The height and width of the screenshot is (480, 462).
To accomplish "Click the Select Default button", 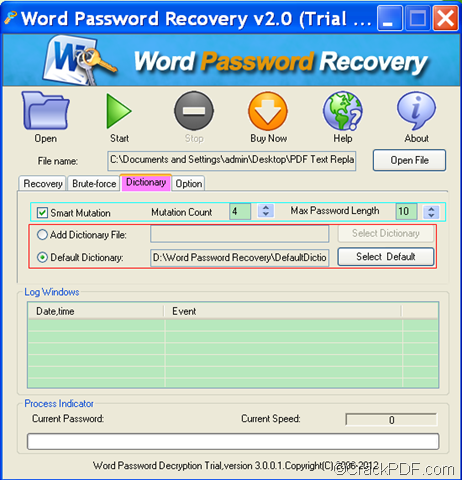I will (x=386, y=257).
